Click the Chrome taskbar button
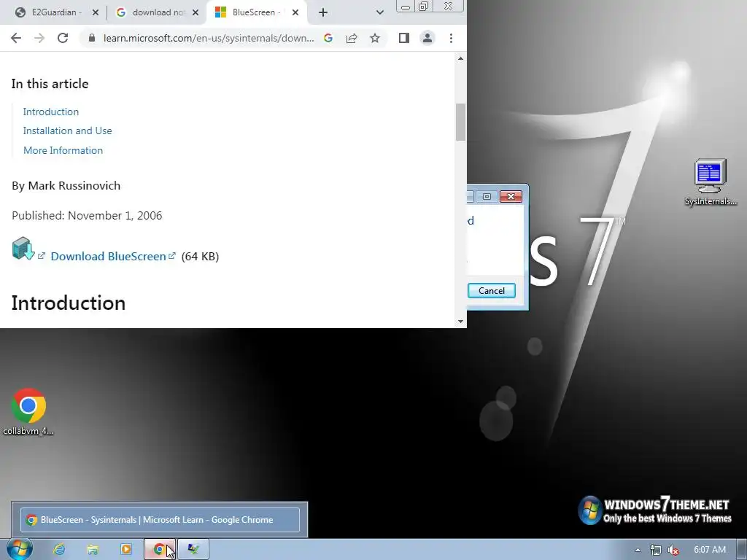747x560 pixels. [160, 550]
